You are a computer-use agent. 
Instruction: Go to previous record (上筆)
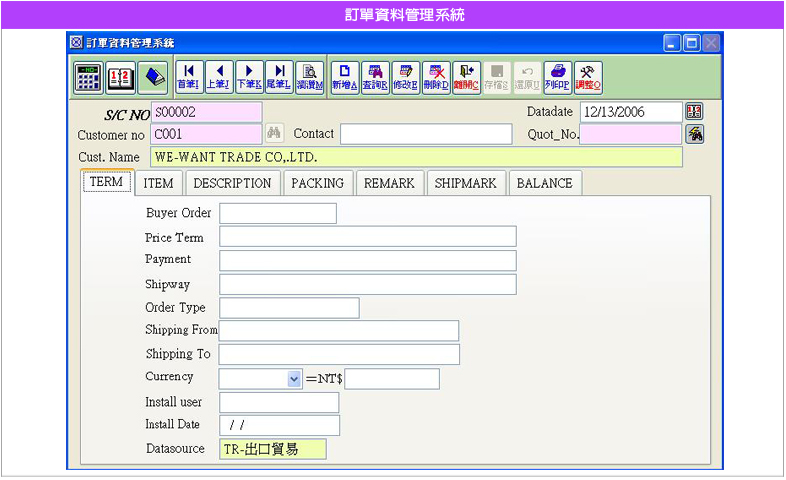[218, 77]
